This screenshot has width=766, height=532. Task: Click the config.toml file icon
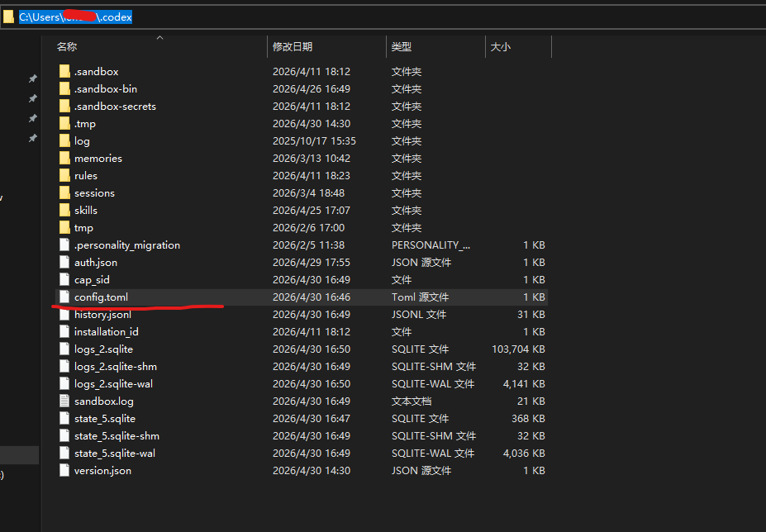point(64,297)
